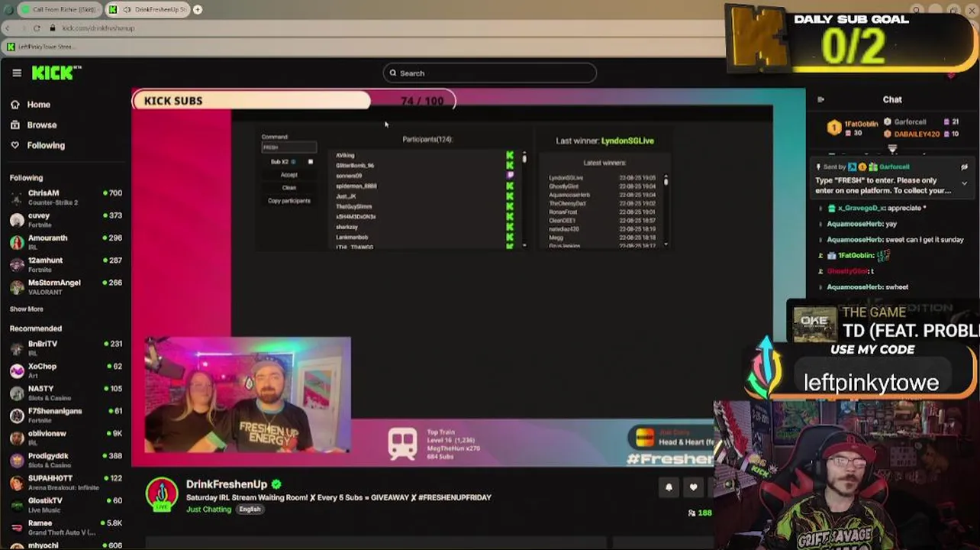The height and width of the screenshot is (550, 980).
Task: Open the Just Chatting category
Action: pyautogui.click(x=208, y=510)
